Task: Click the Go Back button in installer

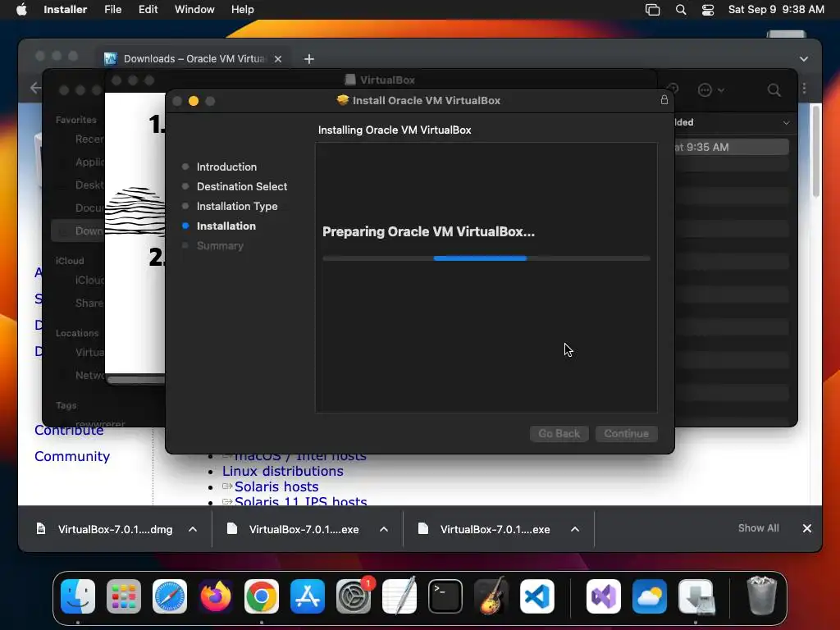Action: tap(559, 433)
